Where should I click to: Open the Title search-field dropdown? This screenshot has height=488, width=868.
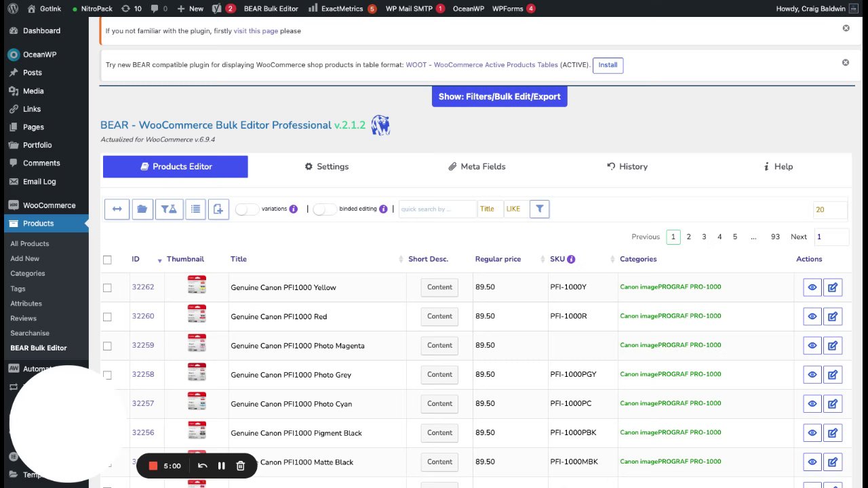[x=490, y=209]
